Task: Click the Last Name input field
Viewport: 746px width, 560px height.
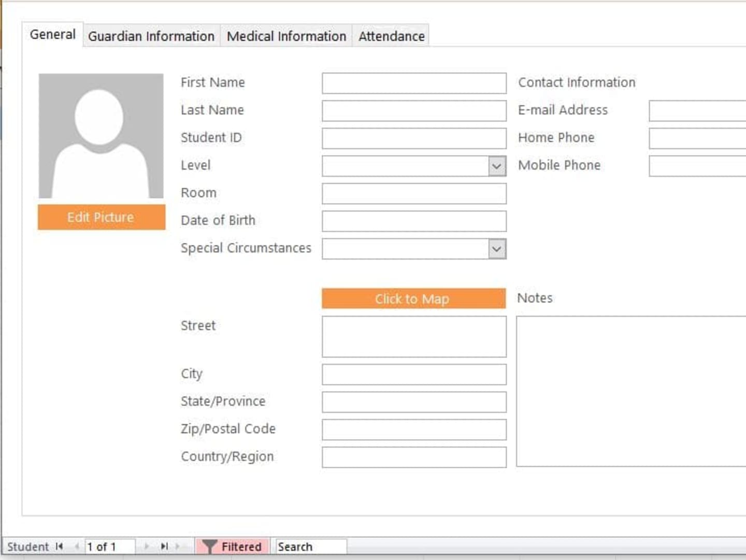Action: pyautogui.click(x=414, y=111)
